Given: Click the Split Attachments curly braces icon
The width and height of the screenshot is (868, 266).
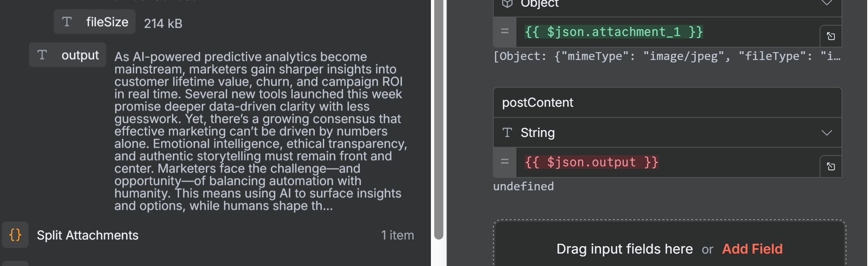Looking at the screenshot, I should [x=15, y=235].
